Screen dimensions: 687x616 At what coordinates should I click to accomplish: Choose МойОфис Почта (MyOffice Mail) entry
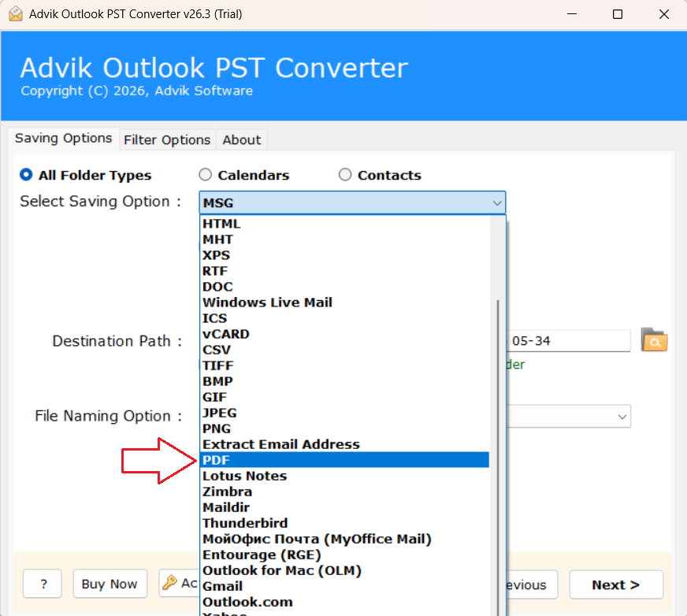click(x=344, y=540)
